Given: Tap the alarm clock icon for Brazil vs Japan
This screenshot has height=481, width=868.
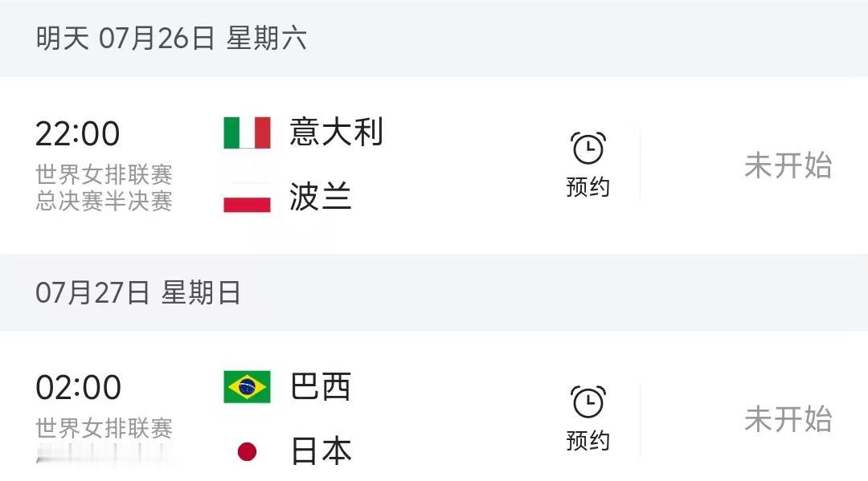Looking at the screenshot, I should coord(588,402).
